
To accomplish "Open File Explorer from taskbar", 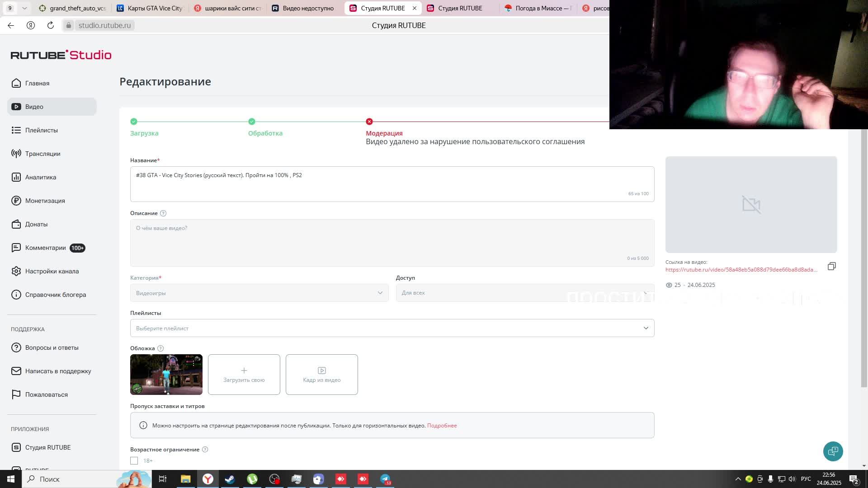I will pyautogui.click(x=186, y=479).
